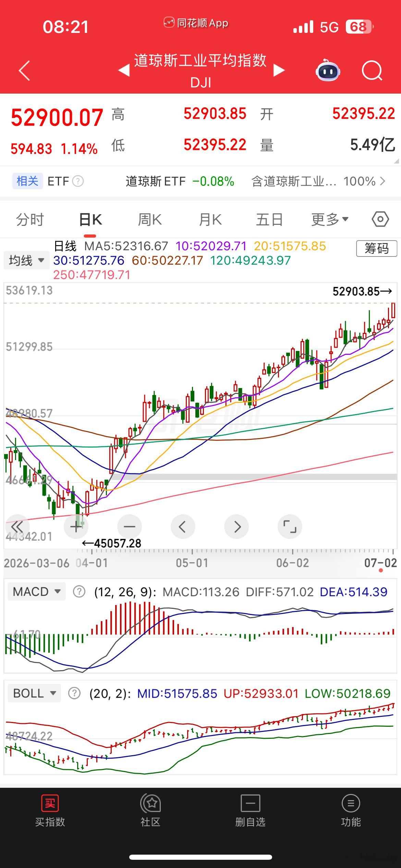Tap BOLL MID:51575.85 value
Viewport: 401px width, 868px height.
coord(177,694)
